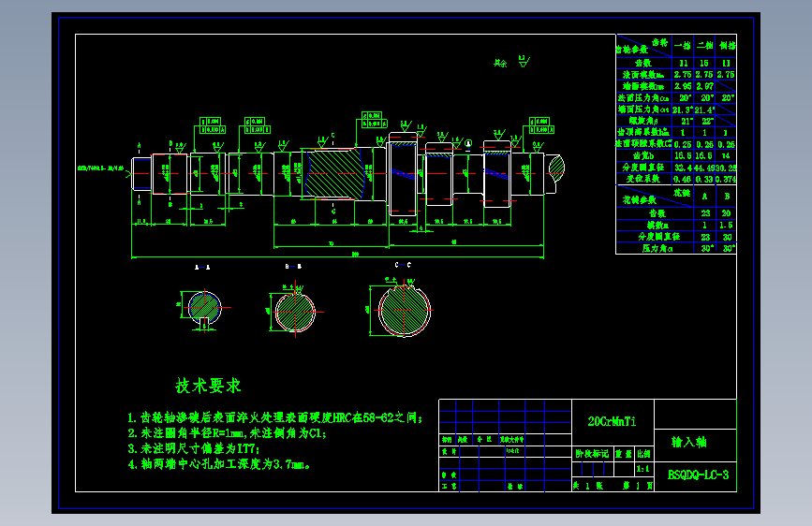Screen dimensions: 812x526
Task: Click the 齿宽b row label
Action: [x=643, y=155]
